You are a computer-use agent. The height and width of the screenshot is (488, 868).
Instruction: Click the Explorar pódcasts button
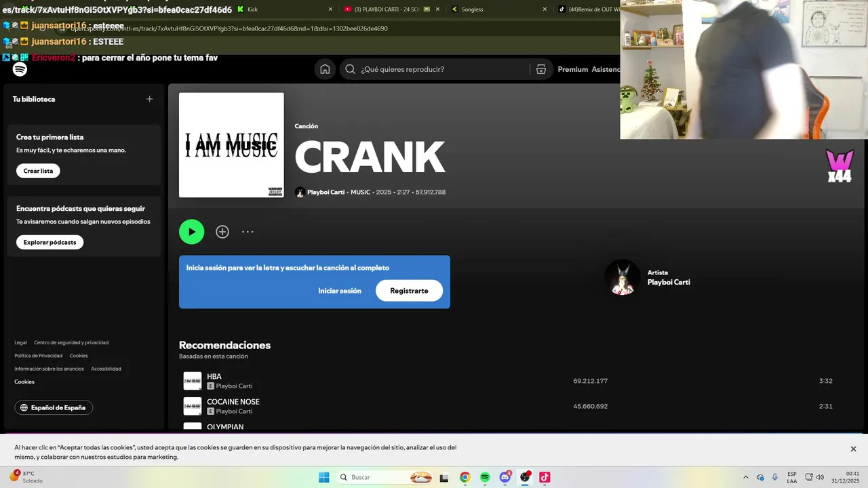(50, 242)
